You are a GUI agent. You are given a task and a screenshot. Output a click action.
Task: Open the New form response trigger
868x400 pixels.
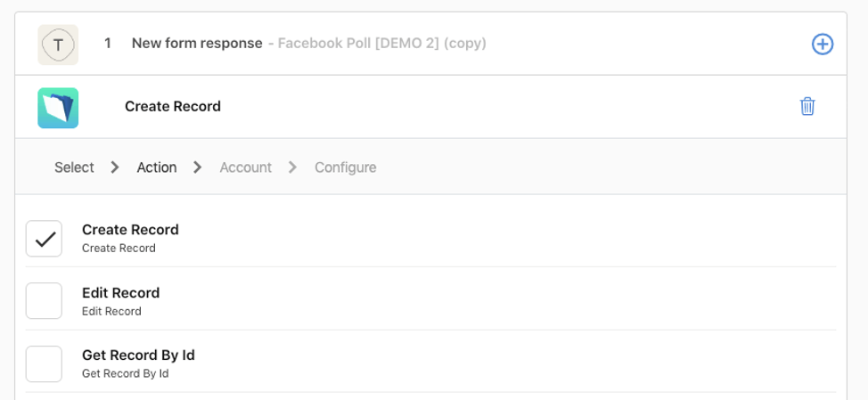pos(197,43)
